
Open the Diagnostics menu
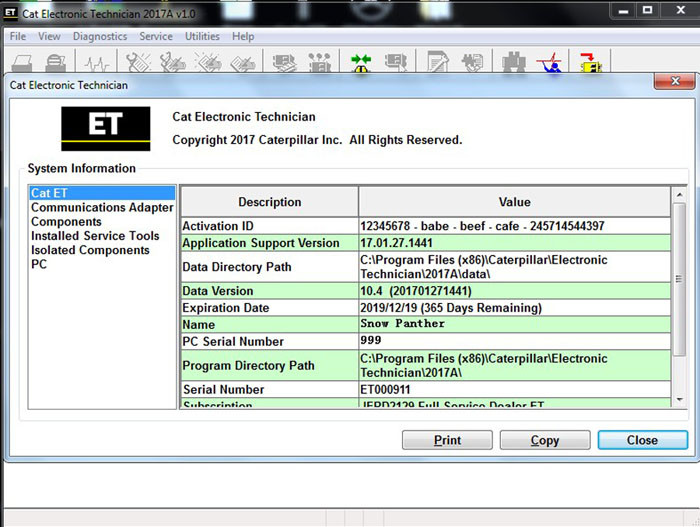[x=100, y=36]
